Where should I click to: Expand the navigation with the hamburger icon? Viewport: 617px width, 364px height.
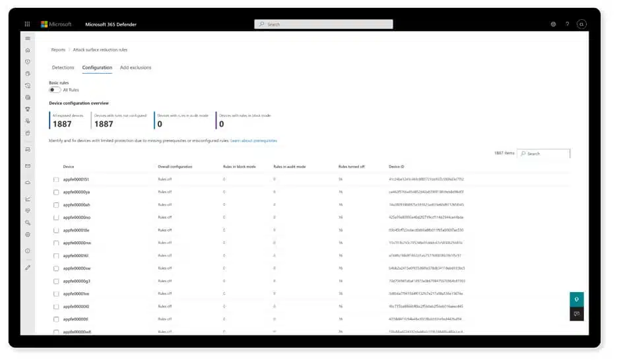[x=28, y=38]
